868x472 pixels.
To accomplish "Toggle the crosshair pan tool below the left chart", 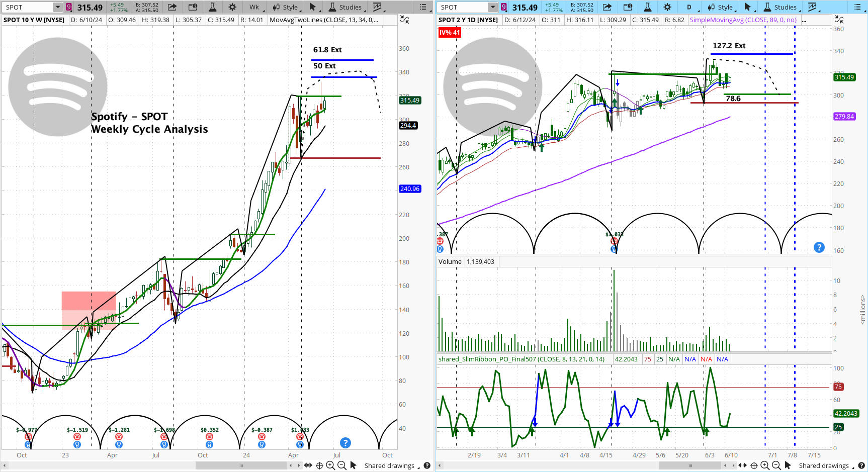I will point(319,465).
